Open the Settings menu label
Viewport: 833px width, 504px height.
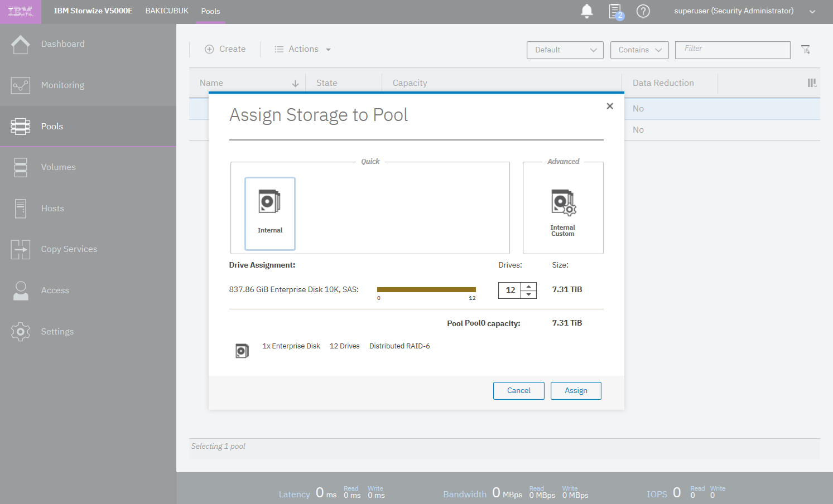coord(57,332)
